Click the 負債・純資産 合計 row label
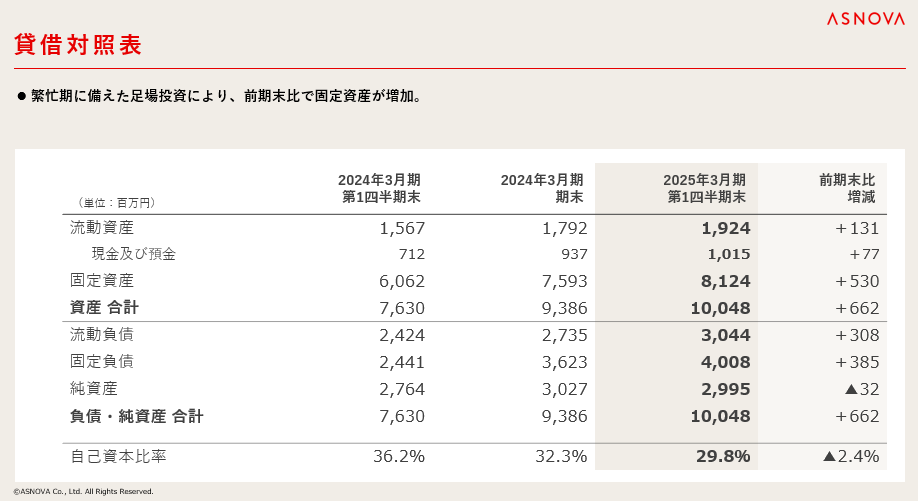Screen dimensions: 918x501 click(136, 416)
